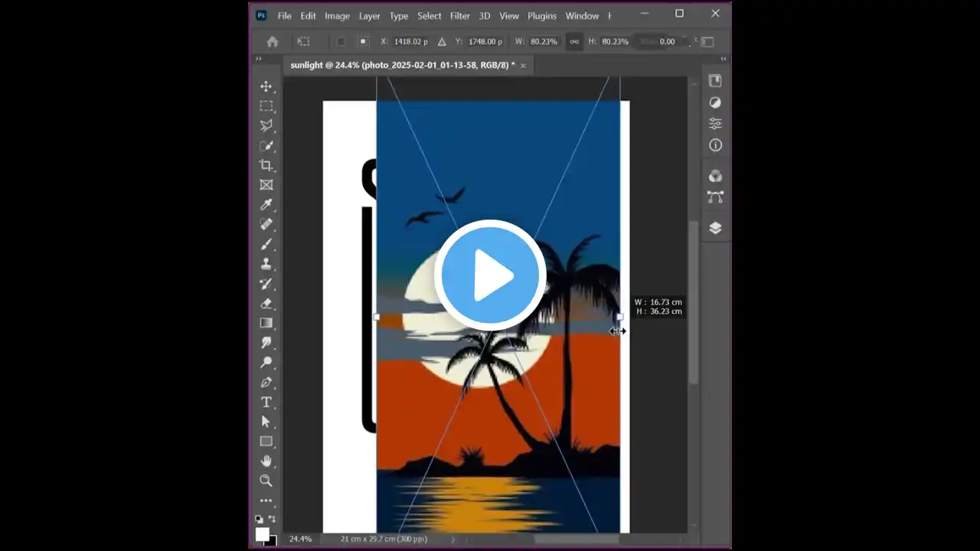Select the Pen tool
Viewport: 980px width, 551px height.
pos(266,382)
